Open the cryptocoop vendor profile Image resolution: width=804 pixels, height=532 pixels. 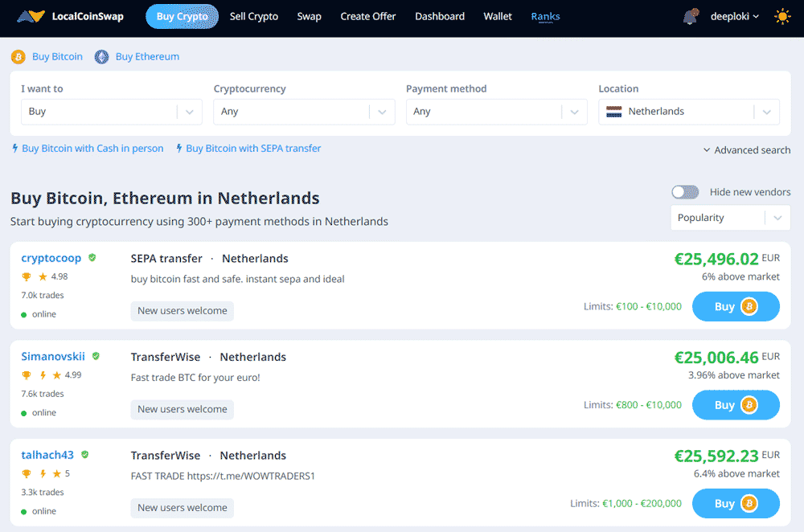click(x=51, y=258)
